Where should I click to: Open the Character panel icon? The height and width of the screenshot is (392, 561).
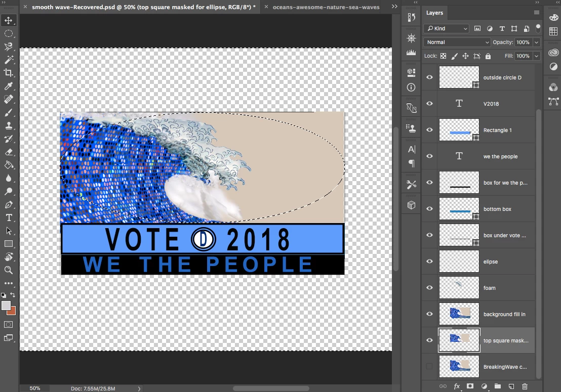pos(412,149)
